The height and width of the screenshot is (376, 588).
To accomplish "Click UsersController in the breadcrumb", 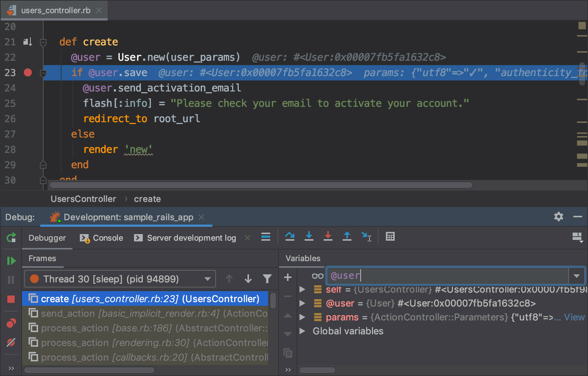I will [x=83, y=199].
